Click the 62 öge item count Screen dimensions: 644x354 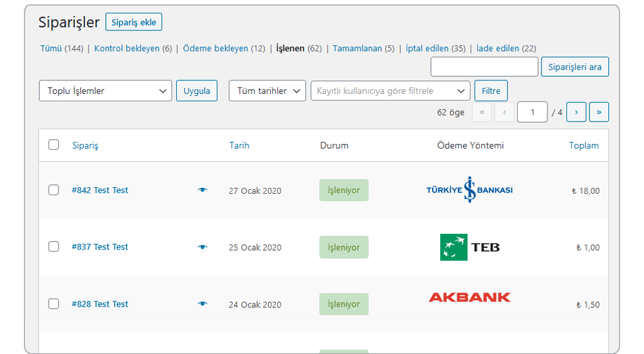(x=450, y=112)
